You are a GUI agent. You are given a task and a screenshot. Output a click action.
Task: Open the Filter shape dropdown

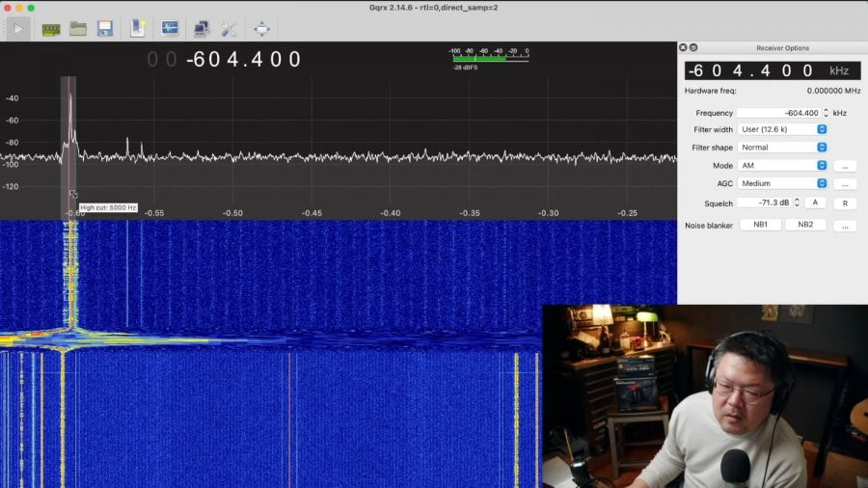click(782, 148)
